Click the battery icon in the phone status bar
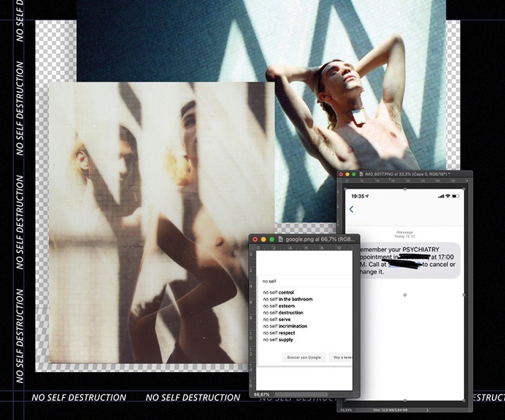This screenshot has height=420, width=505. (455, 196)
